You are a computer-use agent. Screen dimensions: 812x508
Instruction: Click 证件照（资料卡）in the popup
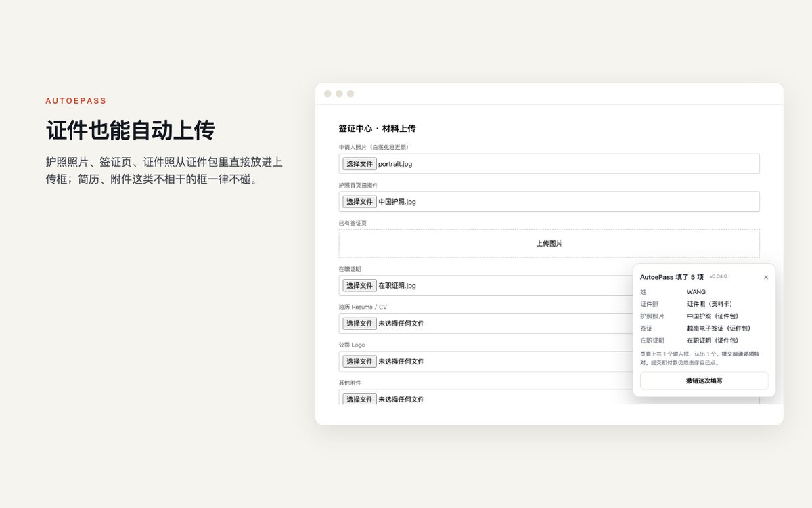[x=710, y=304]
